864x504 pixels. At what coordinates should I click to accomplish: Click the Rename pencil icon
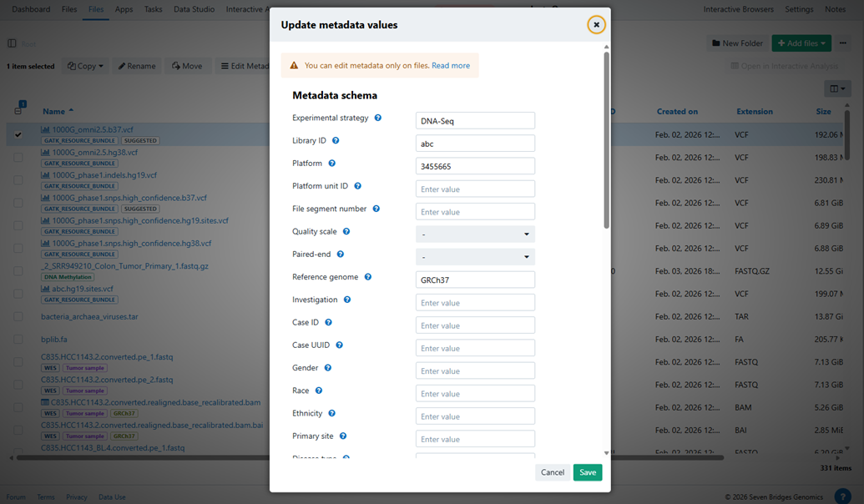point(120,65)
